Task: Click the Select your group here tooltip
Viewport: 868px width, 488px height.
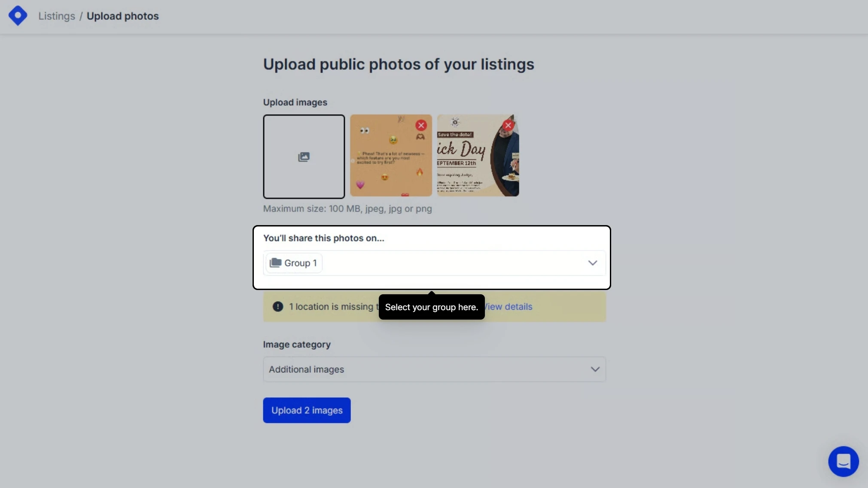Action: click(432, 307)
